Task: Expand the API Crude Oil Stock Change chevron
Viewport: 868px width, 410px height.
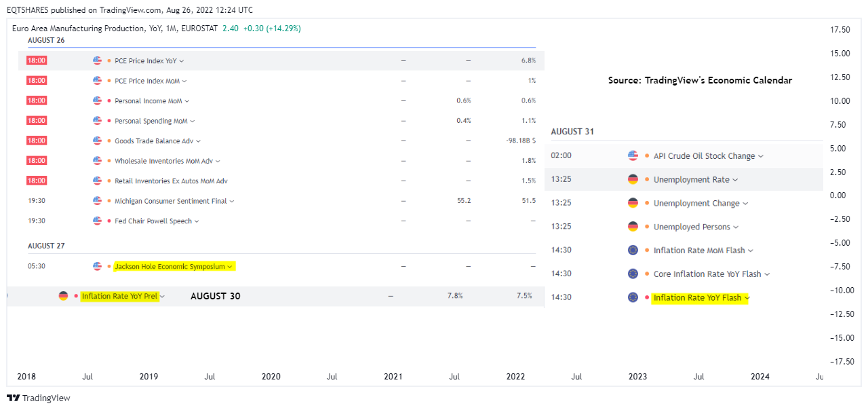Action: point(761,156)
